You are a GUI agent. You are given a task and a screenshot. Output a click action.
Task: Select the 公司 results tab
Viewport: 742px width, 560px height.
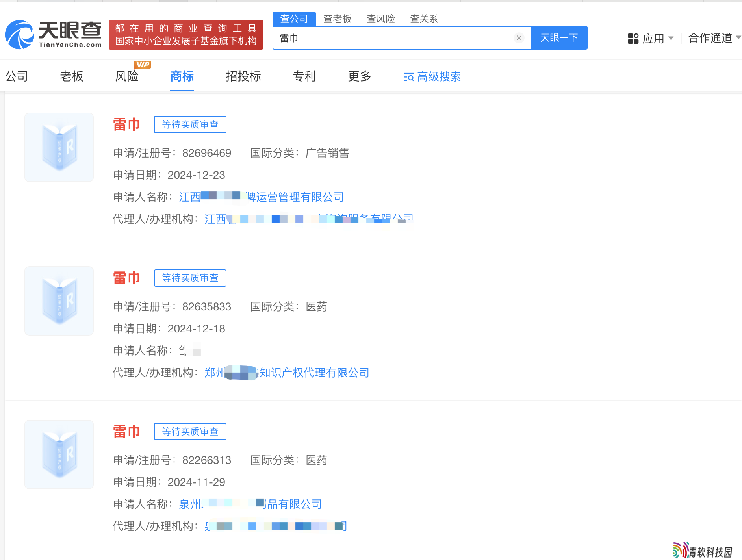[x=17, y=76]
